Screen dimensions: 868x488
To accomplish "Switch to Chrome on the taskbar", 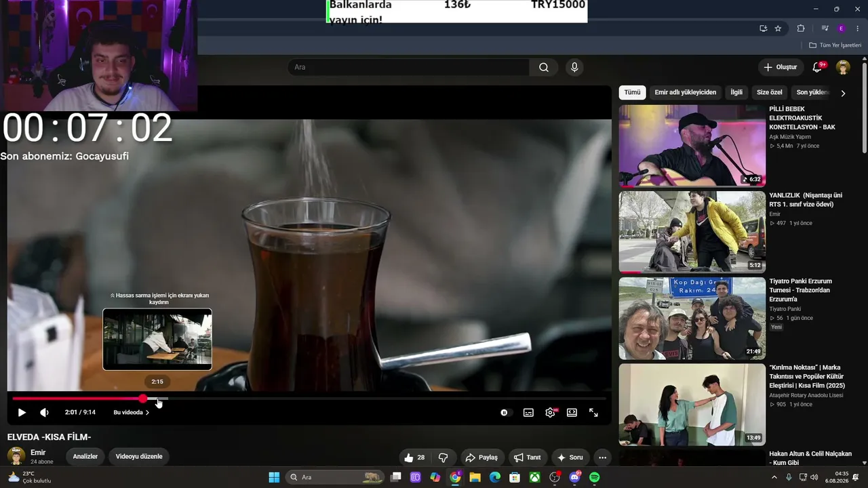I will tap(455, 477).
